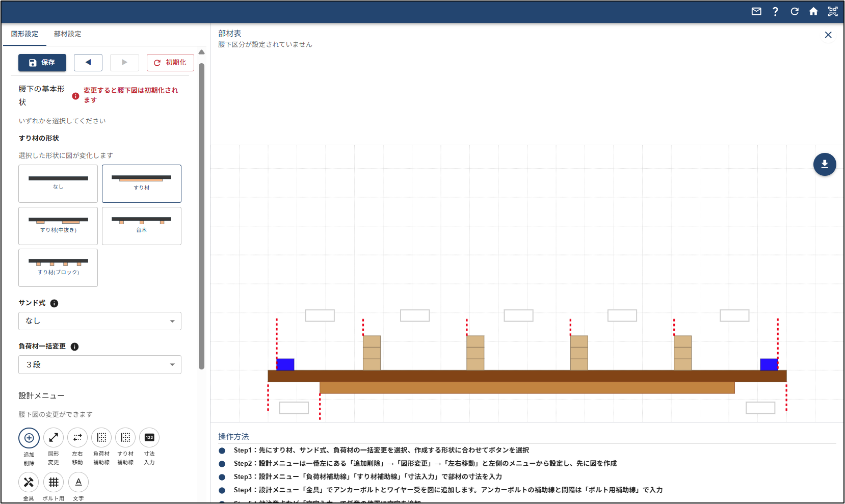Screen dimensions: 845x504
Task: Open the mail icon in header
Action: coord(756,12)
